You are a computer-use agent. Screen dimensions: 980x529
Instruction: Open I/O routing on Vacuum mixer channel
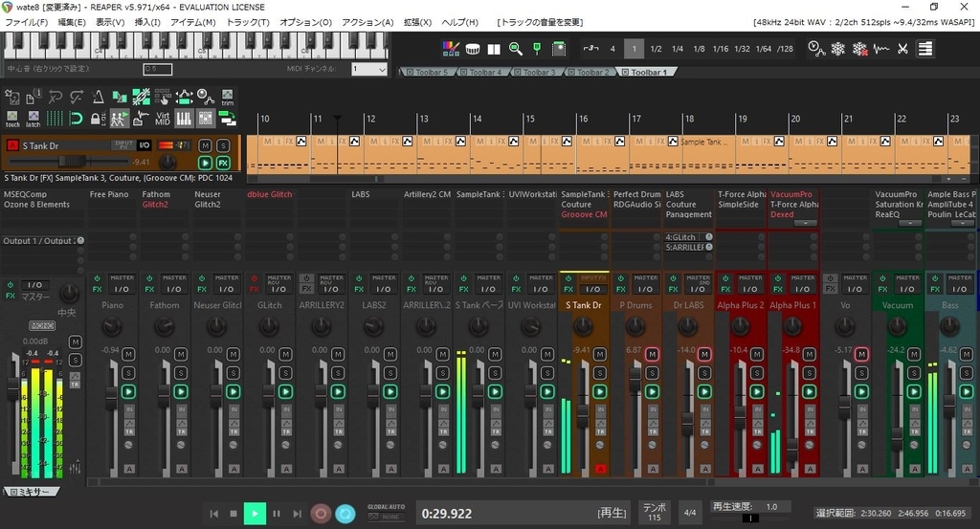(907, 289)
